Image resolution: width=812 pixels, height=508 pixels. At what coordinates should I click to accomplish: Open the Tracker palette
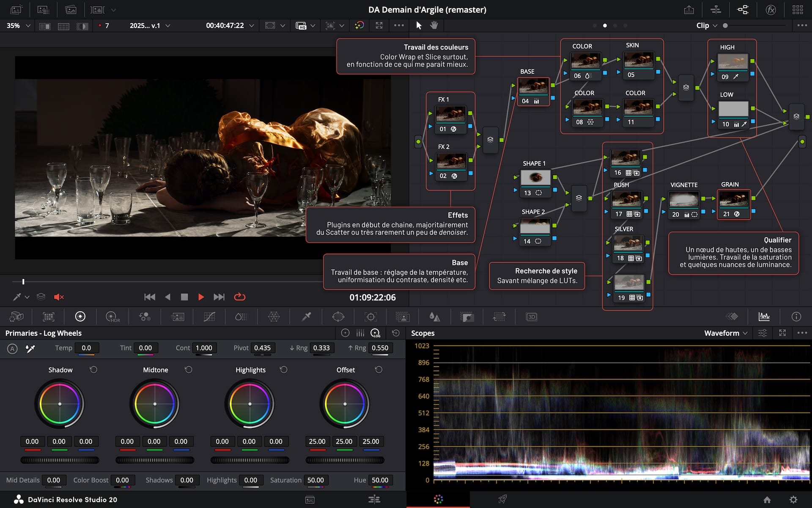[x=370, y=317]
